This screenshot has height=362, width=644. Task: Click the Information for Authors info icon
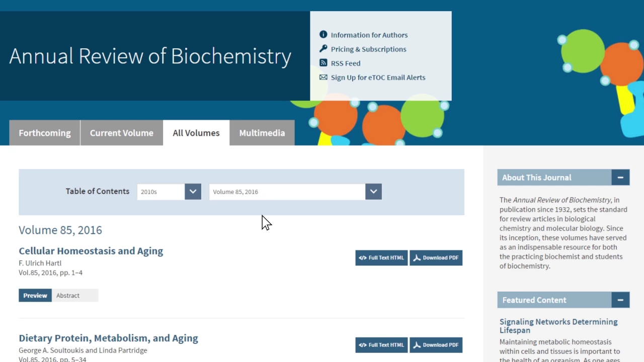tap(323, 35)
